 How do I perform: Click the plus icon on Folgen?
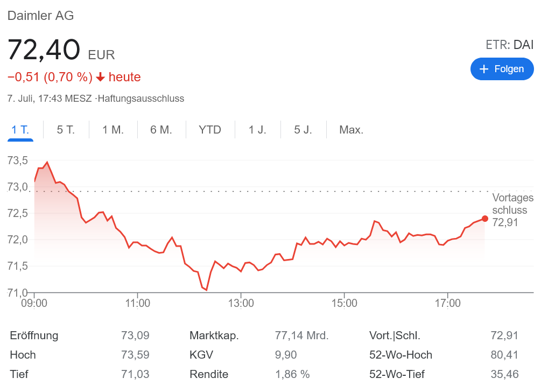(484, 69)
